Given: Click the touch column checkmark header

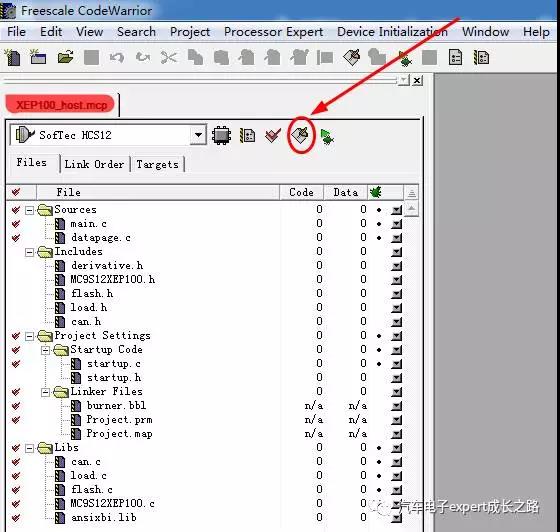Looking at the screenshot, I should 16,192.
